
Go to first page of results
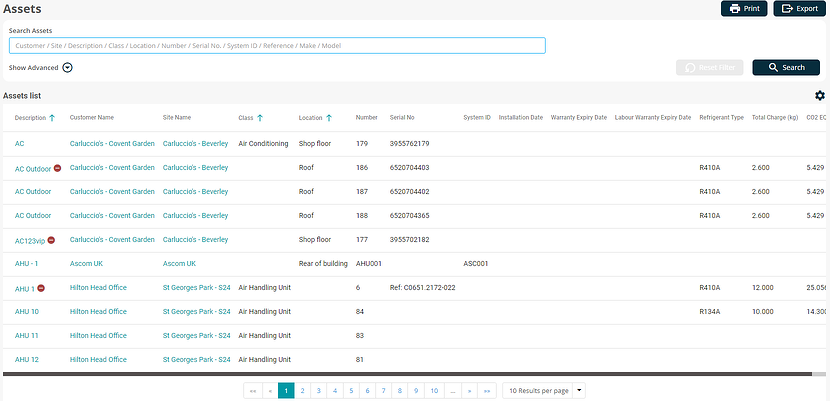click(252, 391)
